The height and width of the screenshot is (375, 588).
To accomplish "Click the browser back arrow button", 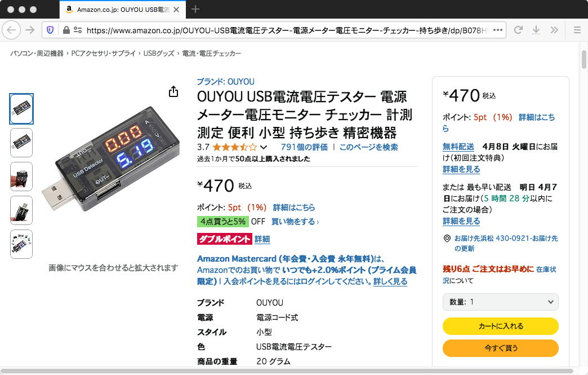I will (x=11, y=30).
